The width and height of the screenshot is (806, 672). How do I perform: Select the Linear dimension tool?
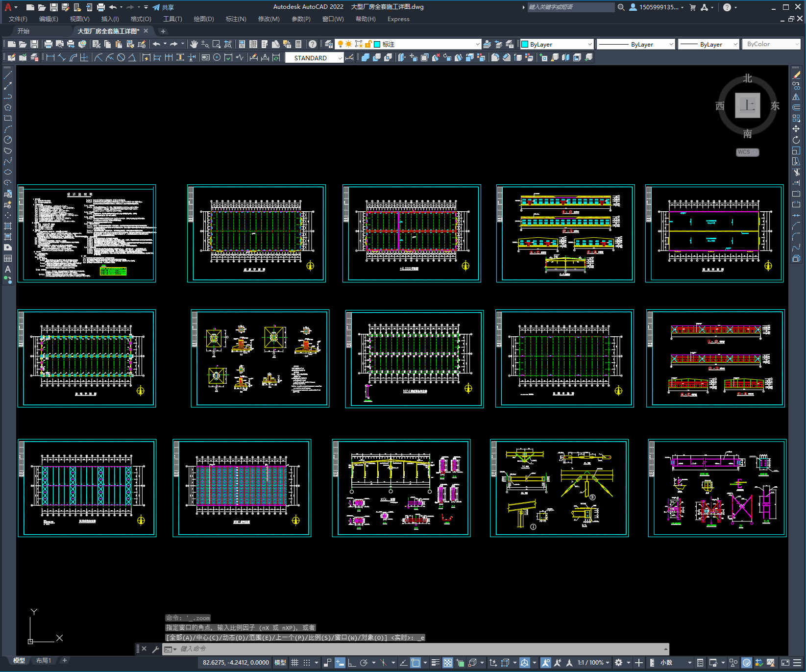pyautogui.click(x=50, y=58)
